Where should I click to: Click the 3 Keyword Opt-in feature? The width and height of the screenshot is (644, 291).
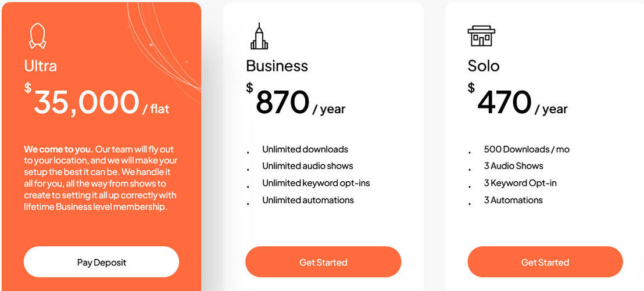coord(520,183)
